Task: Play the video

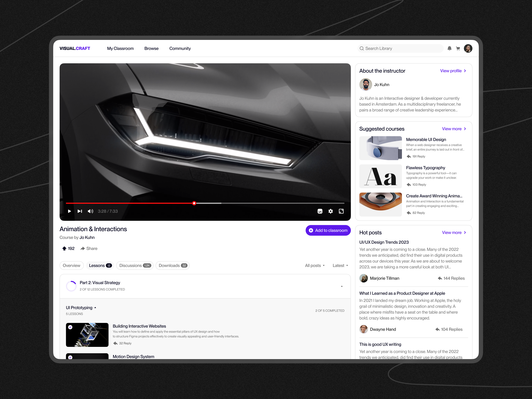Action: pos(70,211)
